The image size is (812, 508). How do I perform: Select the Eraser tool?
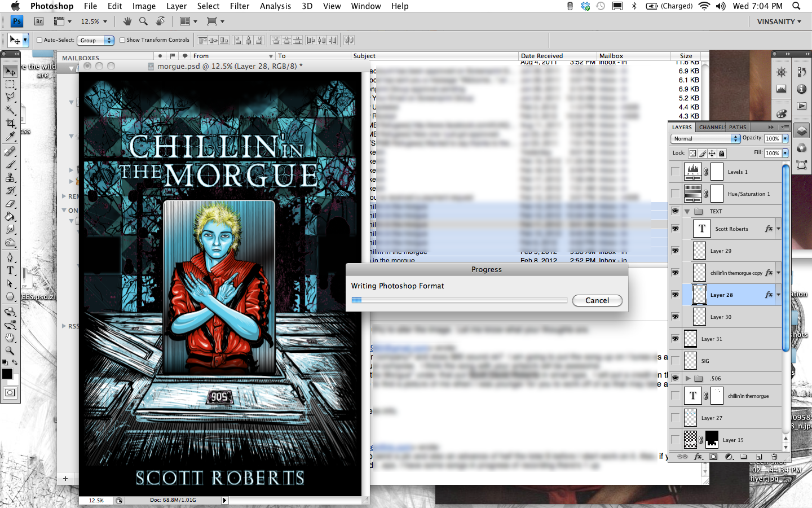pos(10,204)
